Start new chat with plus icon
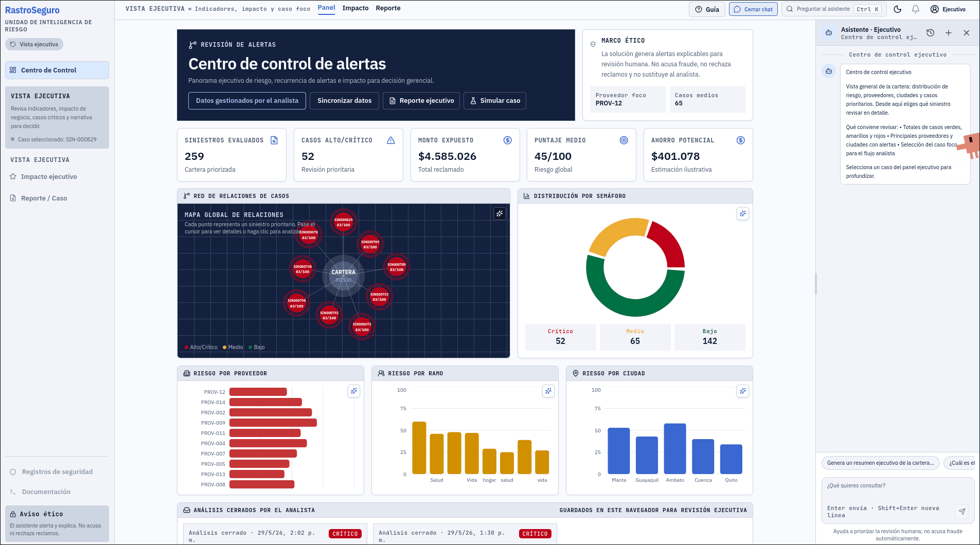 pos(949,33)
